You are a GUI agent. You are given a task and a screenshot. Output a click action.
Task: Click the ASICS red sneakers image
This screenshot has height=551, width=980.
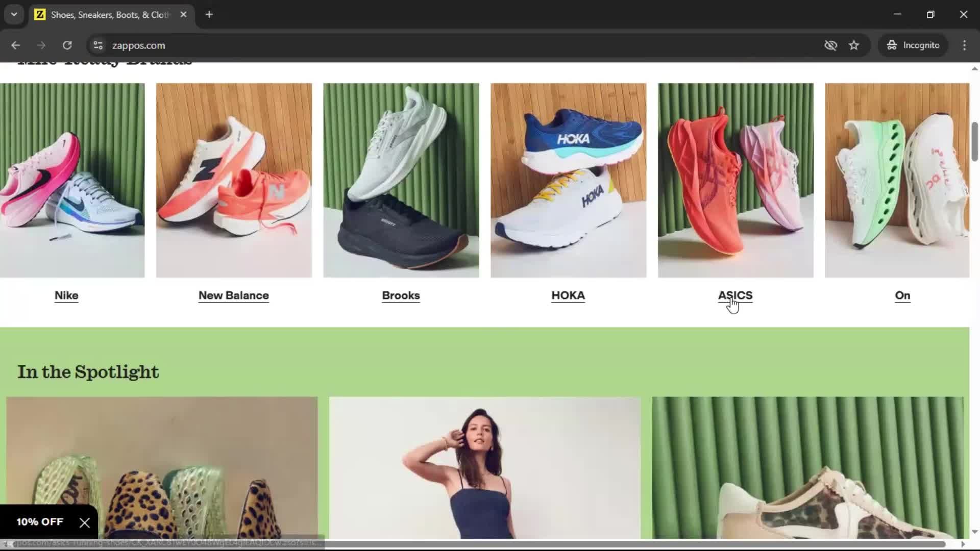click(736, 180)
